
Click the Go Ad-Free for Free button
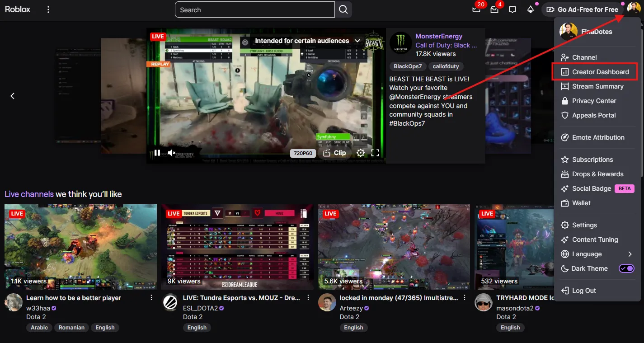tap(583, 9)
